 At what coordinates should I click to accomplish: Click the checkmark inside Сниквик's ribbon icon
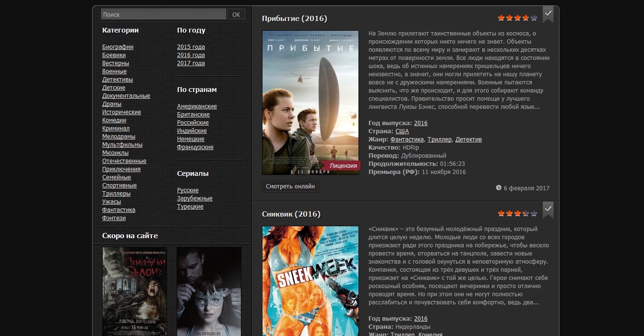pyautogui.click(x=548, y=209)
